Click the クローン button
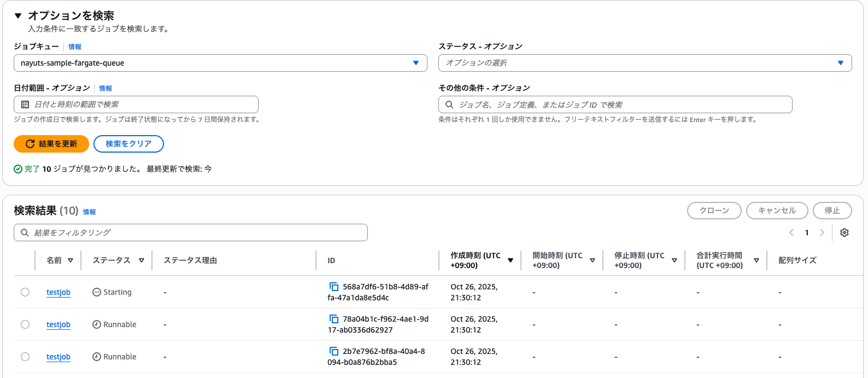 click(714, 211)
